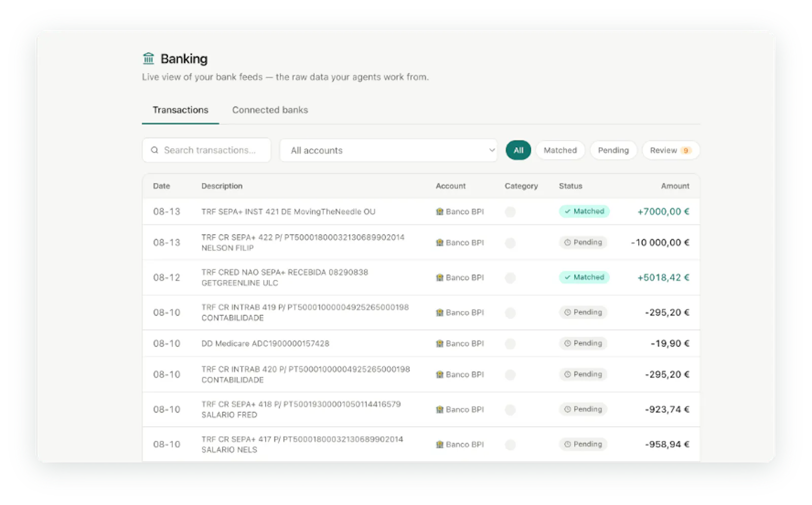Click Pending badge in DD Medicare row
This screenshot has height=505, width=812.
[x=583, y=343]
